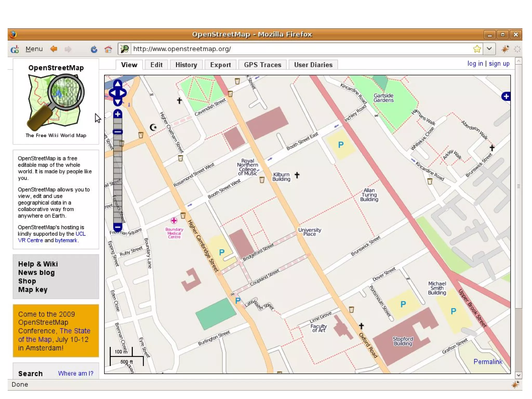Open Help & Wiki

pyautogui.click(x=38, y=264)
